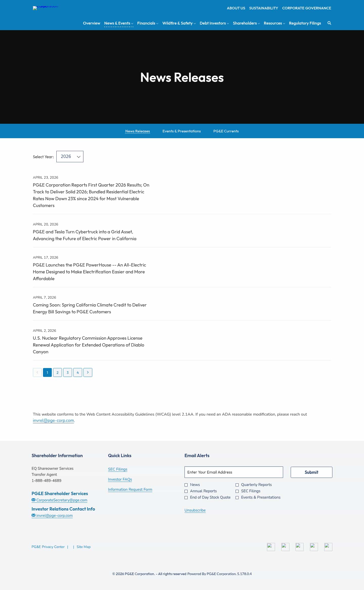Image resolution: width=364 pixels, height=590 pixels.
Task: Email CorporateSecretary@pge.com
Action: tap(59, 500)
